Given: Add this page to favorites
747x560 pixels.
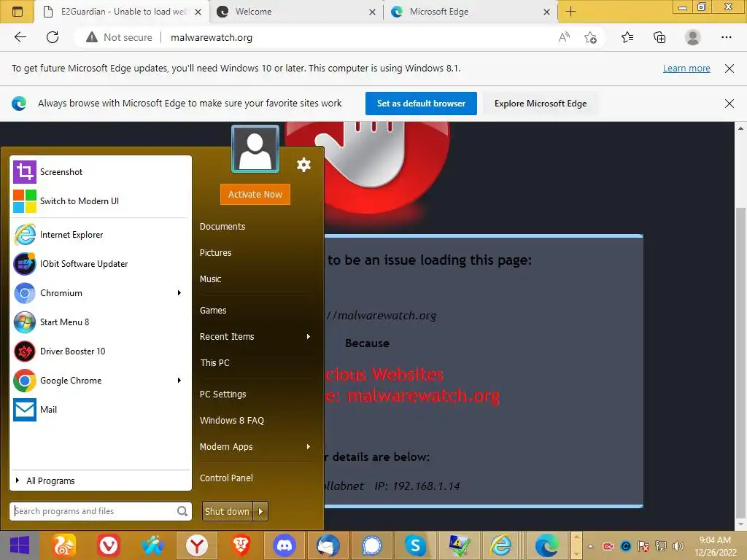Looking at the screenshot, I should pyautogui.click(x=590, y=38).
